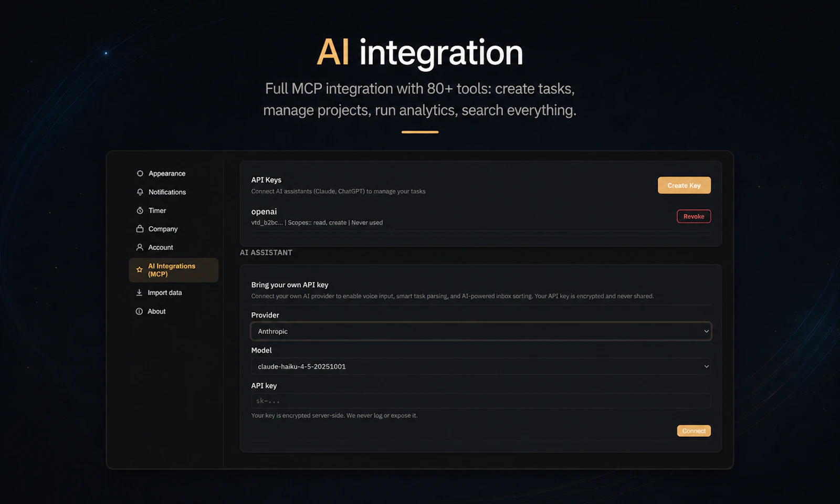Click the openai key name
Viewport: 840px width, 504px height.
264,212
